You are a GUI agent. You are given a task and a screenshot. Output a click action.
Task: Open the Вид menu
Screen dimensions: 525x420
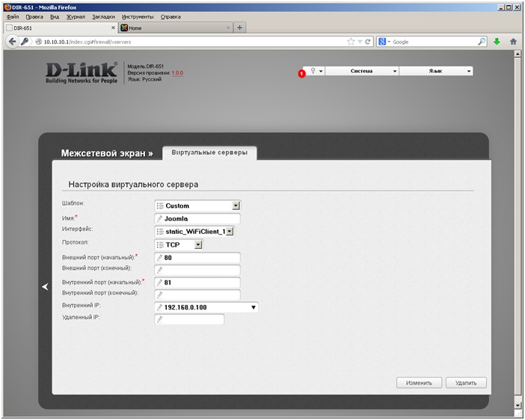(x=55, y=16)
